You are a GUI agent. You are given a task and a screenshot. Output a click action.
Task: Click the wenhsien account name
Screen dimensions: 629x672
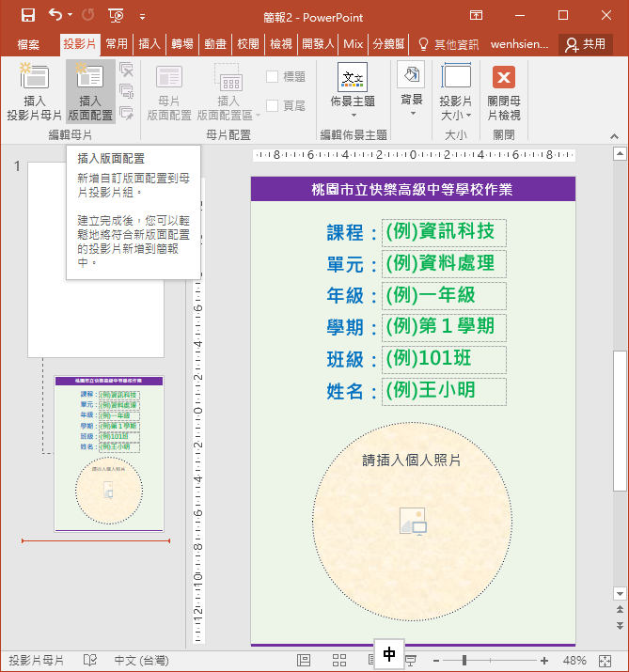click(x=520, y=44)
